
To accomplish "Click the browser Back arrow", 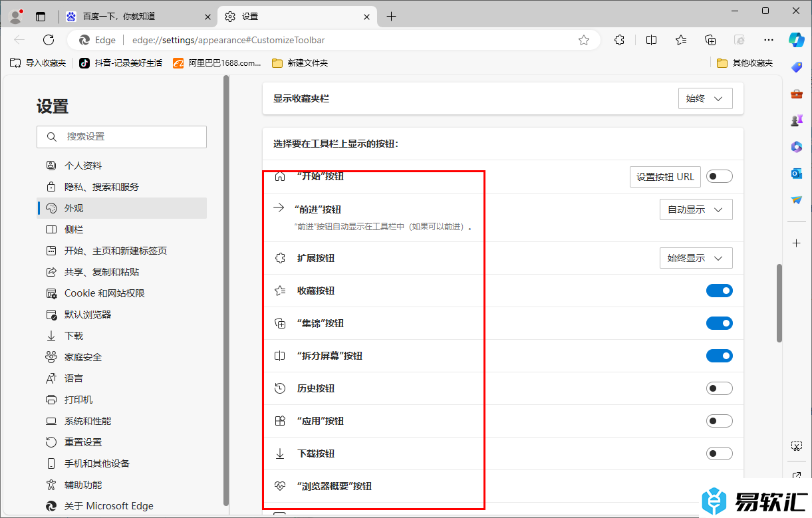I will [x=19, y=40].
